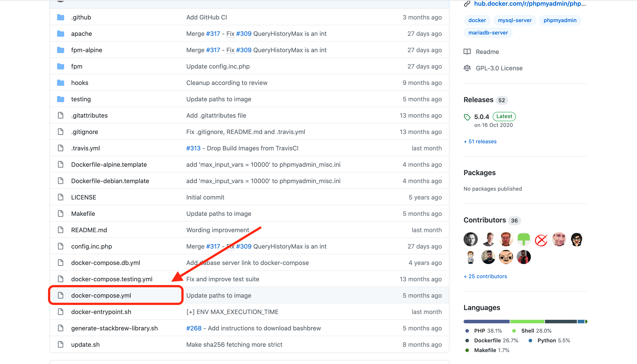Click the green mushroom contributor avatar
The width and height of the screenshot is (637, 364).
524,239
